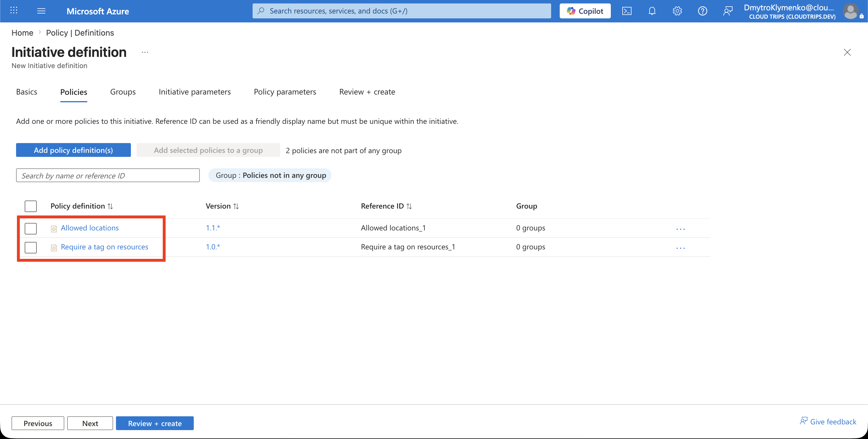The height and width of the screenshot is (439, 868).
Task: Click the Previous button
Action: tap(38, 423)
